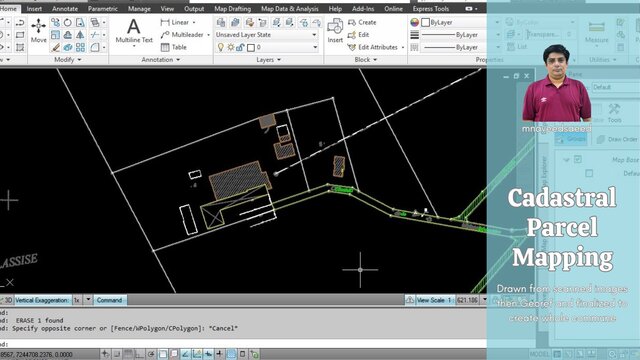Viewport: 640px width, 360px height.
Task: Toggle layer 0 on/off lightbulb
Action: 221,47
